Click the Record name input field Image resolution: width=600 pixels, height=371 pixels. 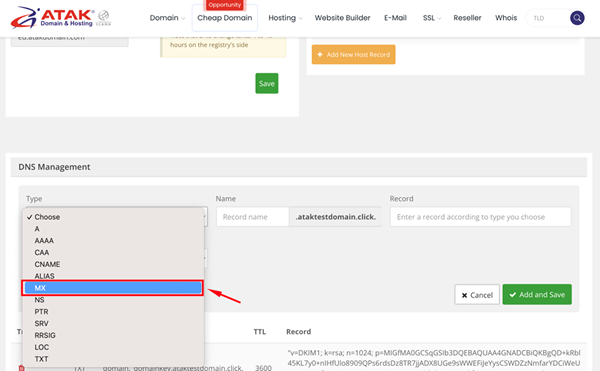pyautogui.click(x=253, y=217)
